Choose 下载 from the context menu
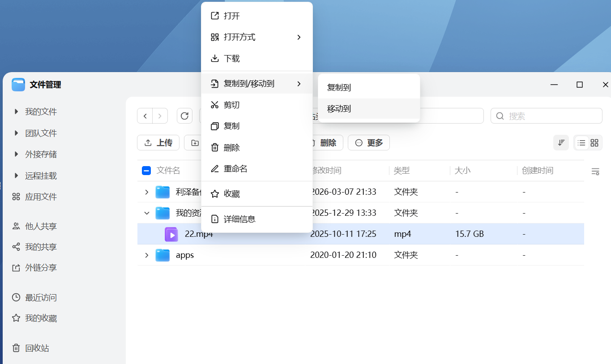The width and height of the screenshot is (611, 364). (257, 58)
